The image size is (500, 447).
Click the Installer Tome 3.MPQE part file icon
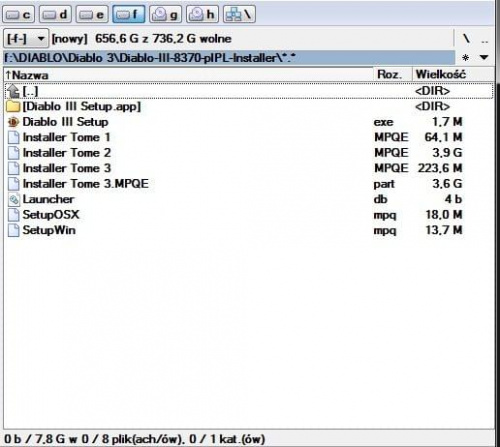pos(13,184)
